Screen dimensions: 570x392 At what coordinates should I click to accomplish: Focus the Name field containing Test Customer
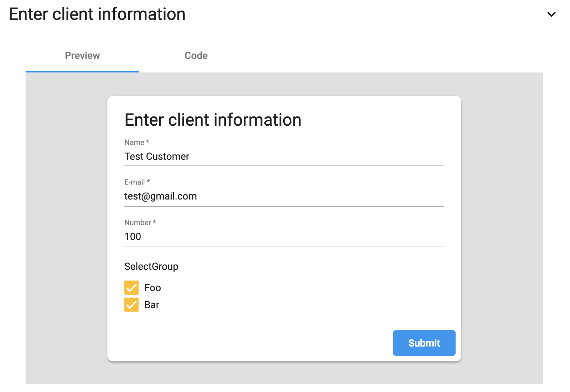point(284,157)
